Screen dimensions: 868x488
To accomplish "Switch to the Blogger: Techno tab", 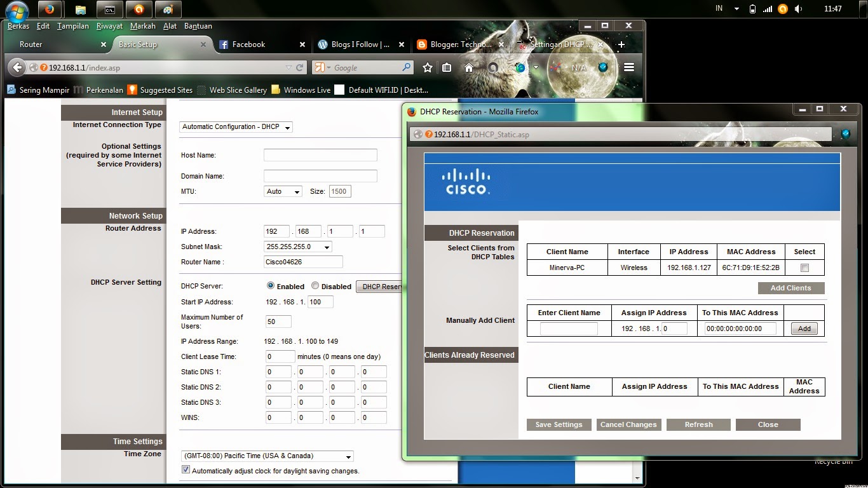I will [461, 44].
